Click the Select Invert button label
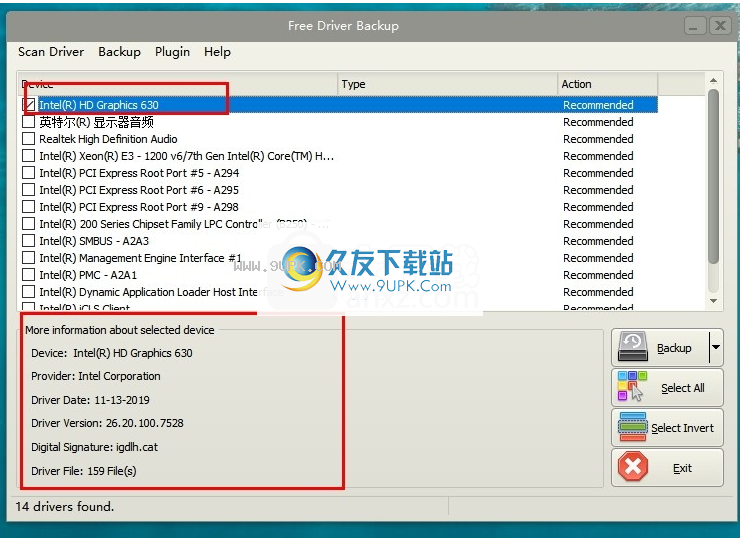Image resolution: width=740 pixels, height=538 pixels. (682, 428)
